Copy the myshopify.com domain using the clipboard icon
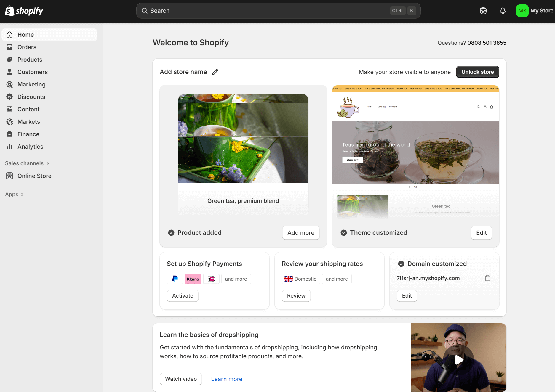555x392 pixels. pos(488,278)
